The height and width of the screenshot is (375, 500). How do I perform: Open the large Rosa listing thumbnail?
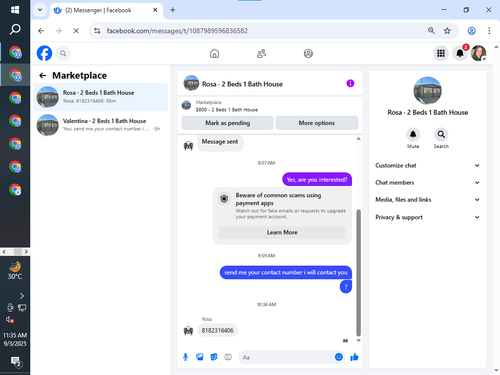427,91
